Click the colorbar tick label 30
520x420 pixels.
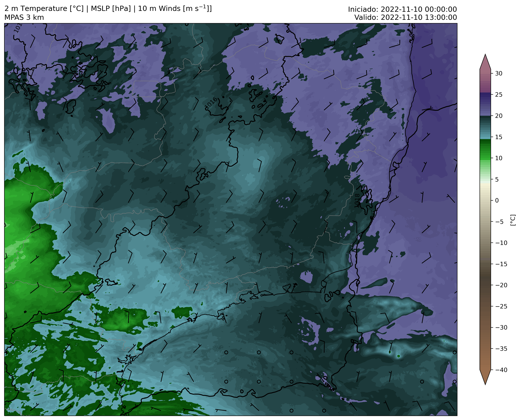[498, 74]
